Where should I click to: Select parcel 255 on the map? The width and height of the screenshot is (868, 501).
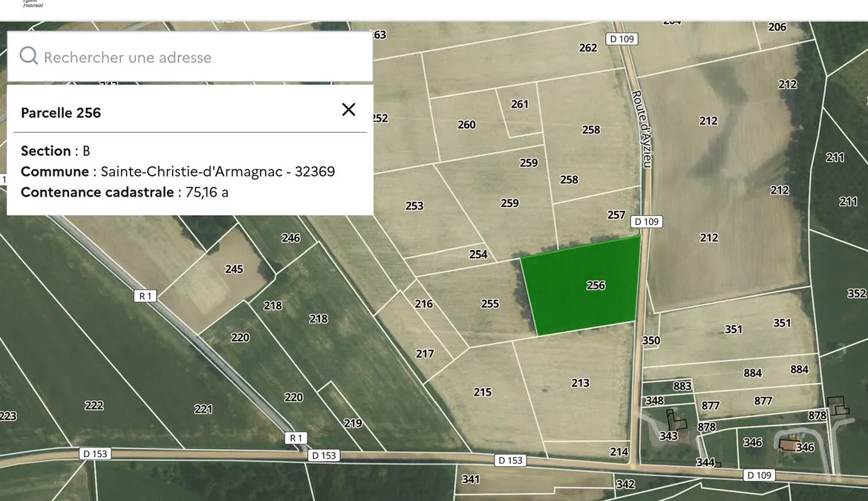coord(490,304)
